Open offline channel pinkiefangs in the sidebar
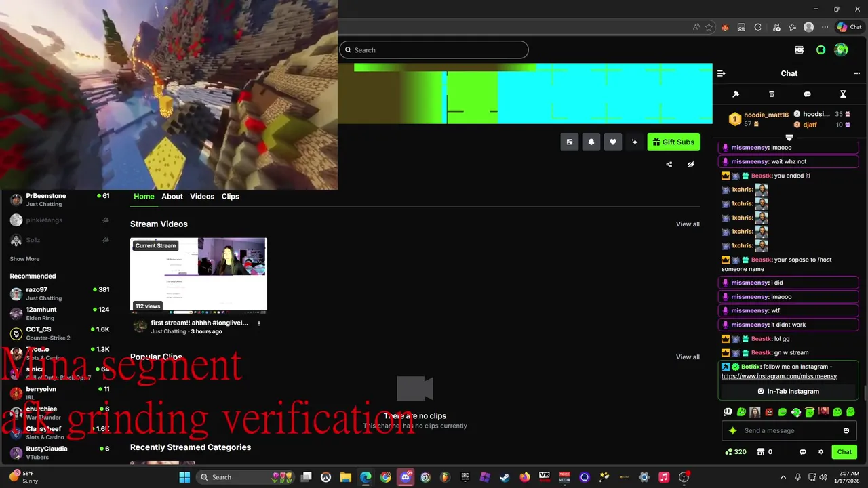868x488 pixels. tap(60, 220)
